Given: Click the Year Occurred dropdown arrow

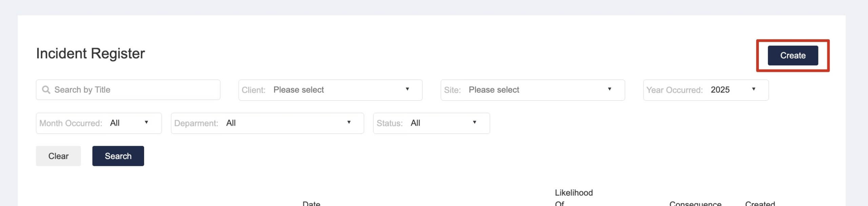Looking at the screenshot, I should point(753,89).
